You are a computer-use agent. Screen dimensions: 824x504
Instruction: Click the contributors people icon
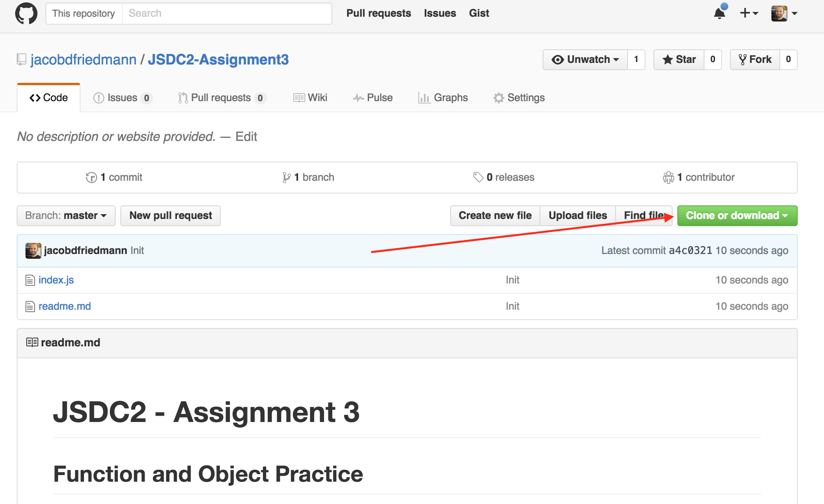pos(668,178)
